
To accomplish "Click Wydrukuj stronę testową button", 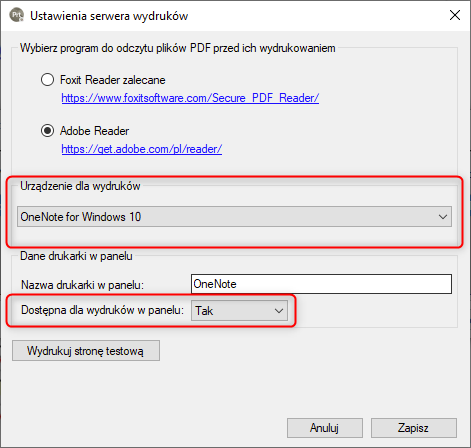I will pos(86,351).
